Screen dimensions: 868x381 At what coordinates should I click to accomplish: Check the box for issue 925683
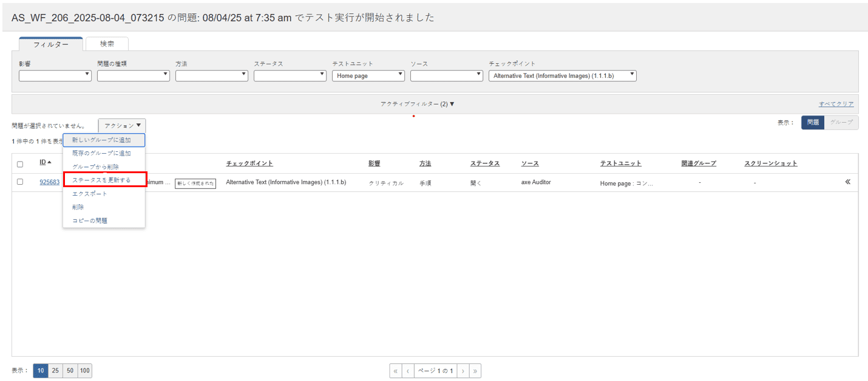[20, 182]
